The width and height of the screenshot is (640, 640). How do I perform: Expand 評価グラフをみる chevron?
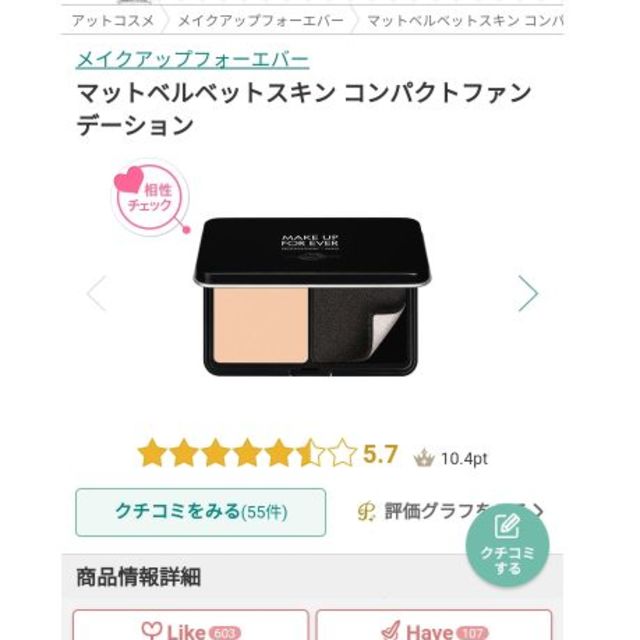coord(539,511)
